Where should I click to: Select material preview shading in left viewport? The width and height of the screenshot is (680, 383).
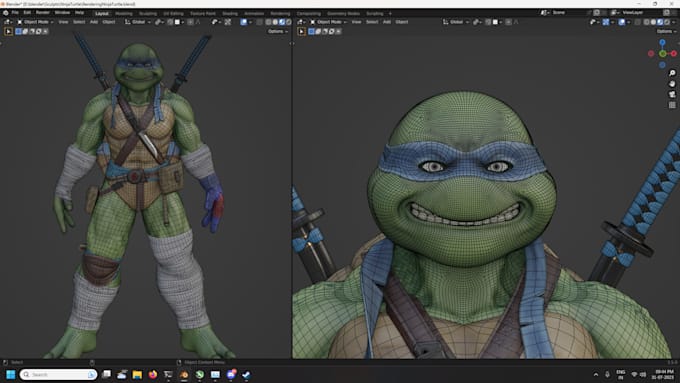pos(282,22)
